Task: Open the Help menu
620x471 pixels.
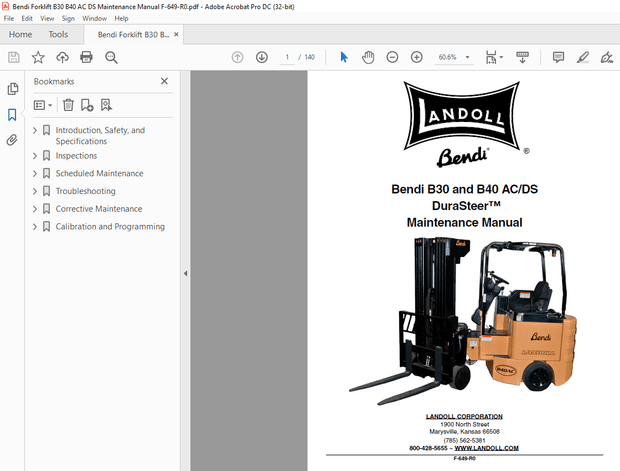Action: click(121, 18)
